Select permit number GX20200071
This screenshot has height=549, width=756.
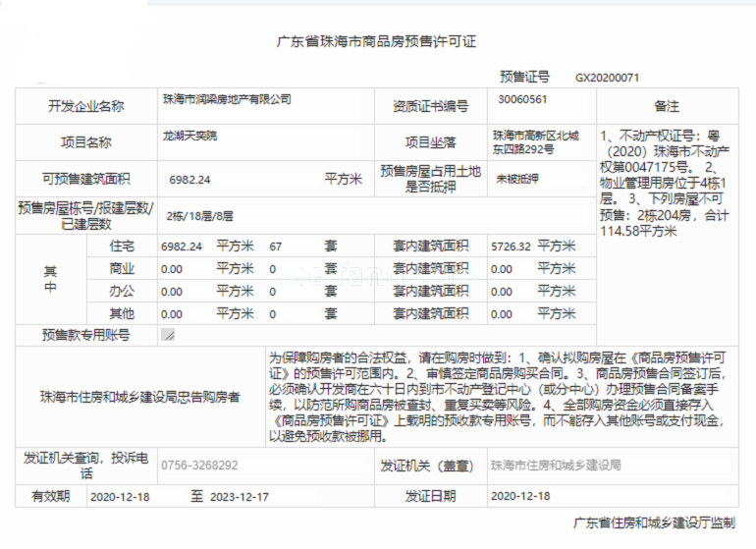point(607,78)
